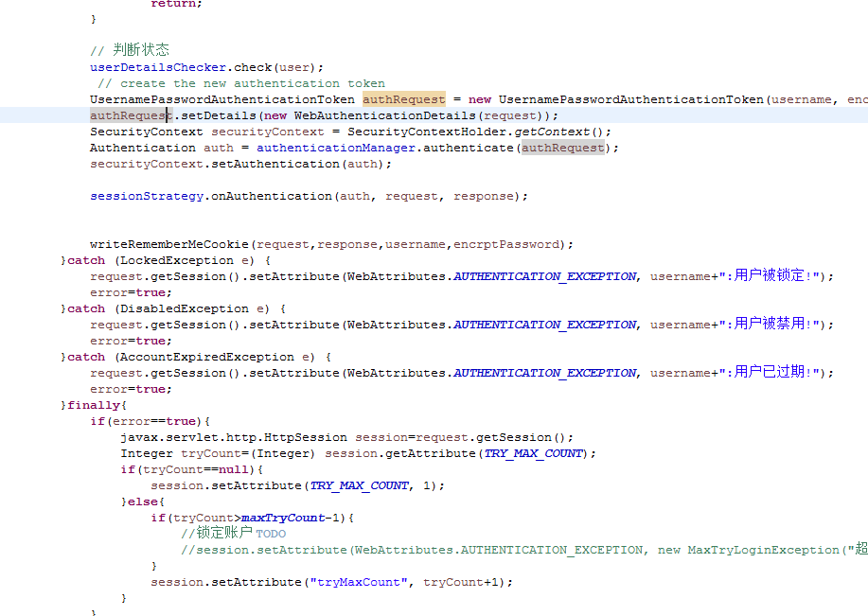Image resolution: width=868 pixels, height=616 pixels.
Task: Click 'error=true;' under the AccountExpiredException catch
Action: (x=132, y=389)
